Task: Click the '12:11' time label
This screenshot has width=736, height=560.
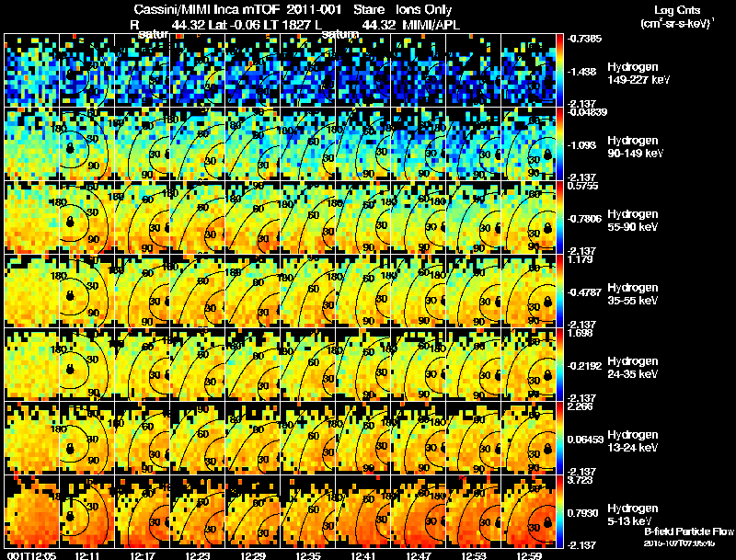Action: [x=86, y=555]
